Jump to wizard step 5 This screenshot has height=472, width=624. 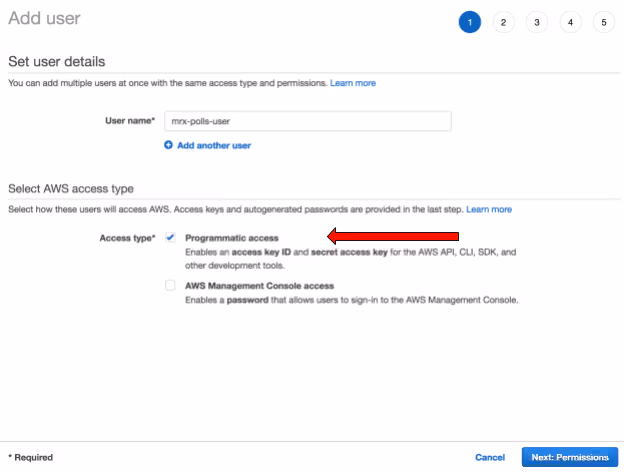(604, 22)
